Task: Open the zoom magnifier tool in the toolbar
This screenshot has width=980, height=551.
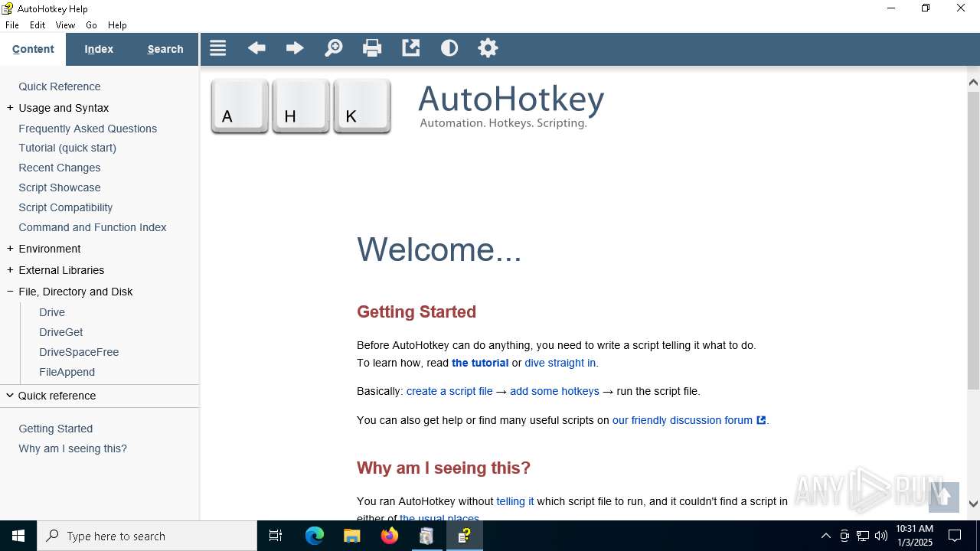Action: click(334, 48)
